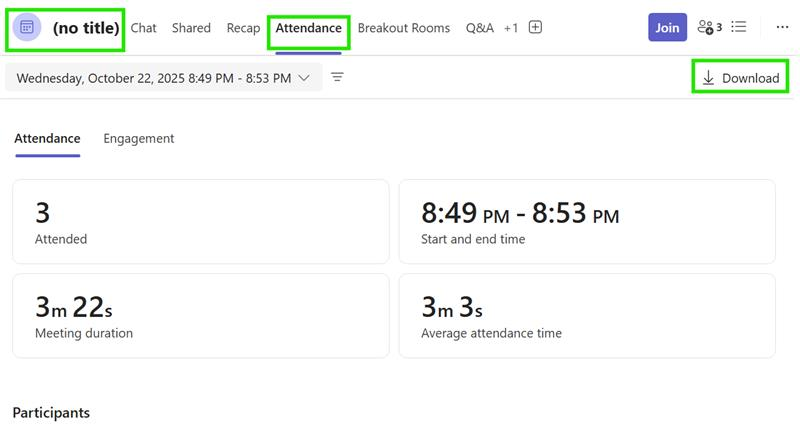The height and width of the screenshot is (432, 800).
Task: Switch to the Engagement sub-tab
Action: (139, 139)
